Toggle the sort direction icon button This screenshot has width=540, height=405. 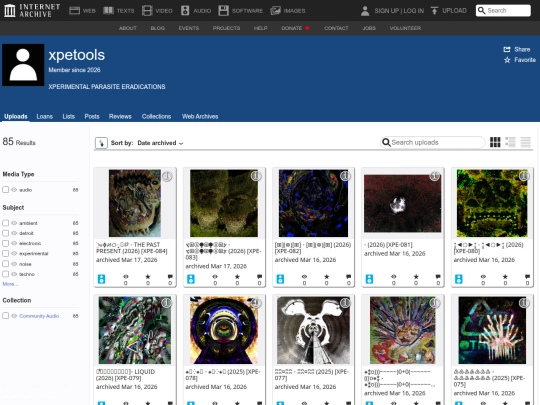pos(101,143)
